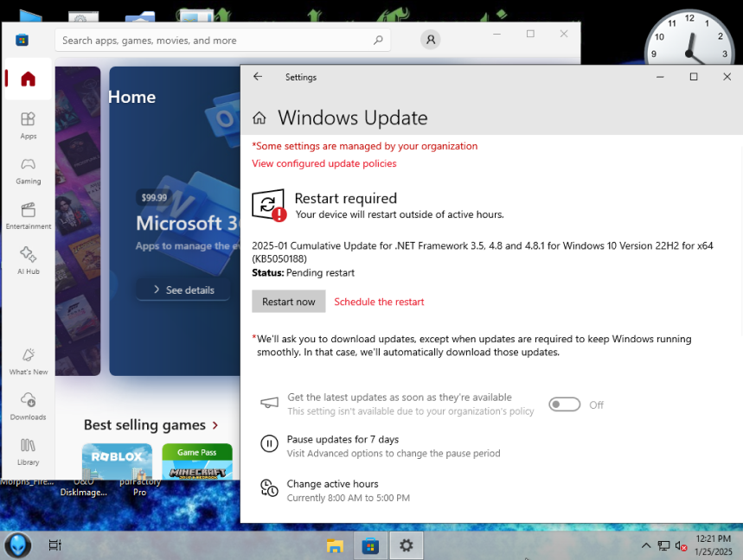
Task: Open the Minecraft Game Pass thumbnail
Action: tap(197, 461)
